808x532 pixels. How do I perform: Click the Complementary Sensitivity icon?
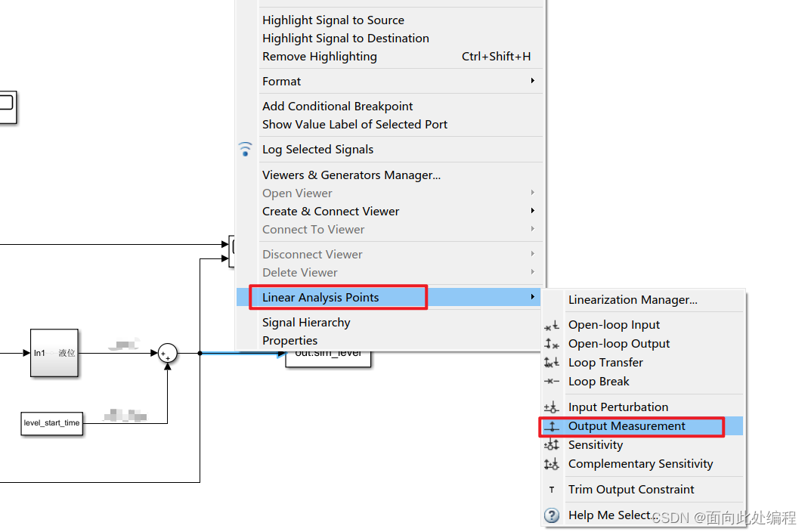pos(551,464)
